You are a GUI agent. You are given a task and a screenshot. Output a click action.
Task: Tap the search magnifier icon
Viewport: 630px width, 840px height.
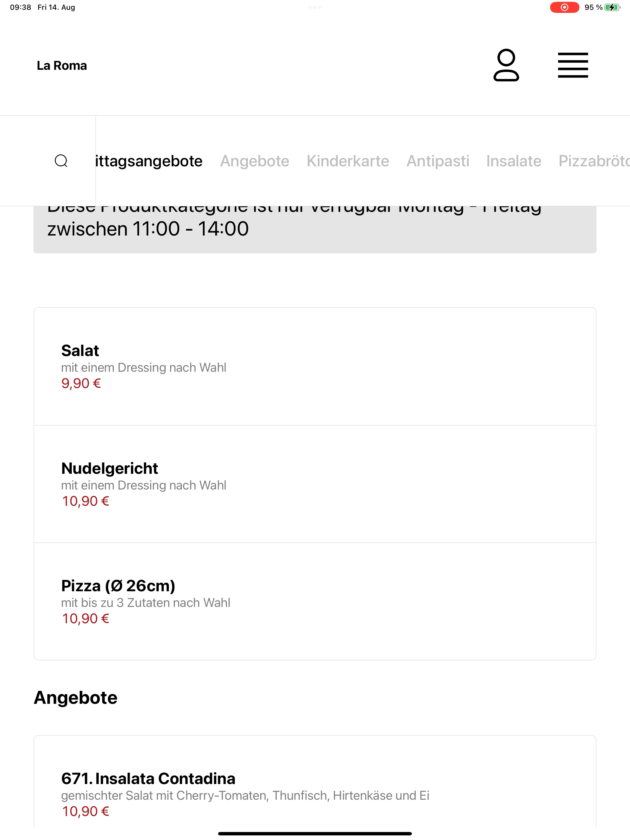click(x=61, y=161)
